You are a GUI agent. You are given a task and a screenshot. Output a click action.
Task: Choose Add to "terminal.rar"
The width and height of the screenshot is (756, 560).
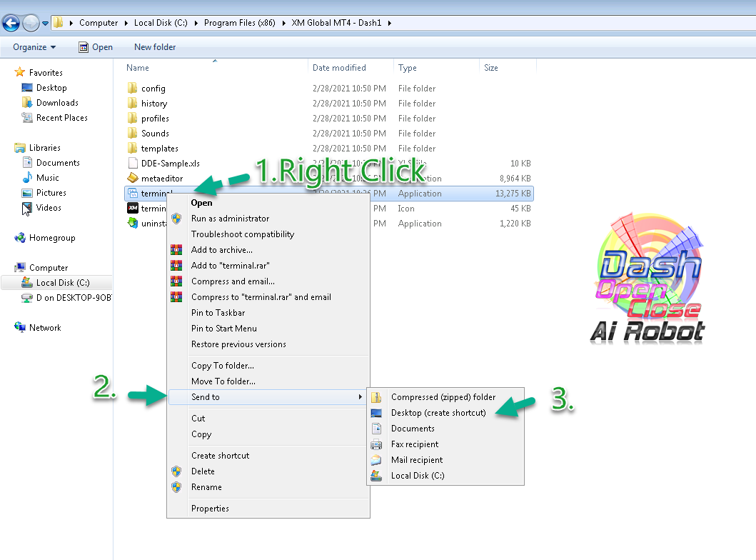231,265
